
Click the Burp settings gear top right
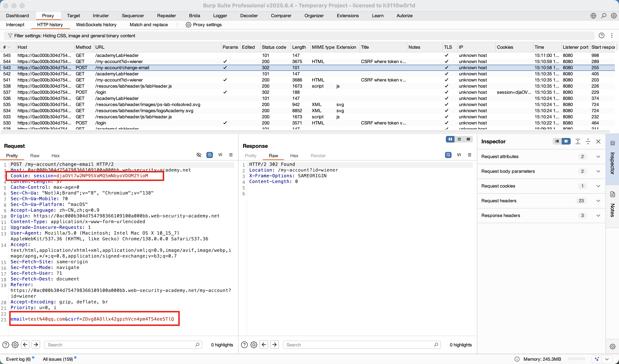[614, 16]
